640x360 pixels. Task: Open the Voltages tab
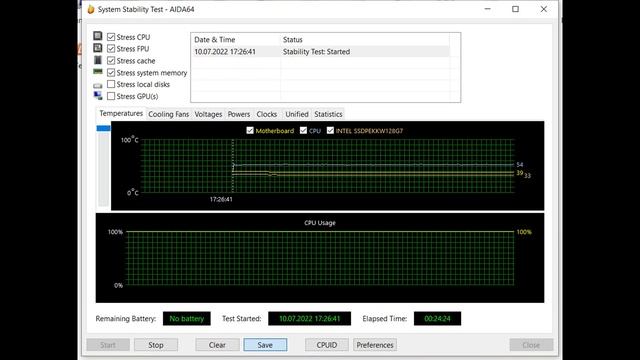point(208,114)
